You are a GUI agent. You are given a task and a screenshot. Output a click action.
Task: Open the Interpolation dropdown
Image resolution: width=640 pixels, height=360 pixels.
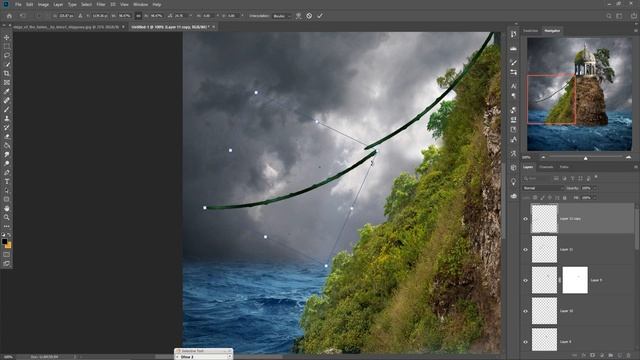282,16
